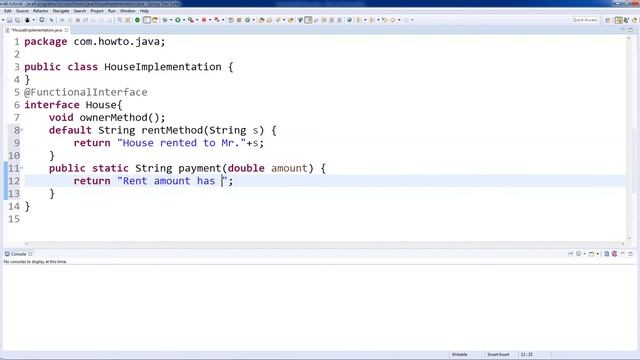Close the HouseImplementation.java editor tab
The height and width of the screenshot is (360, 640).
pos(66,30)
